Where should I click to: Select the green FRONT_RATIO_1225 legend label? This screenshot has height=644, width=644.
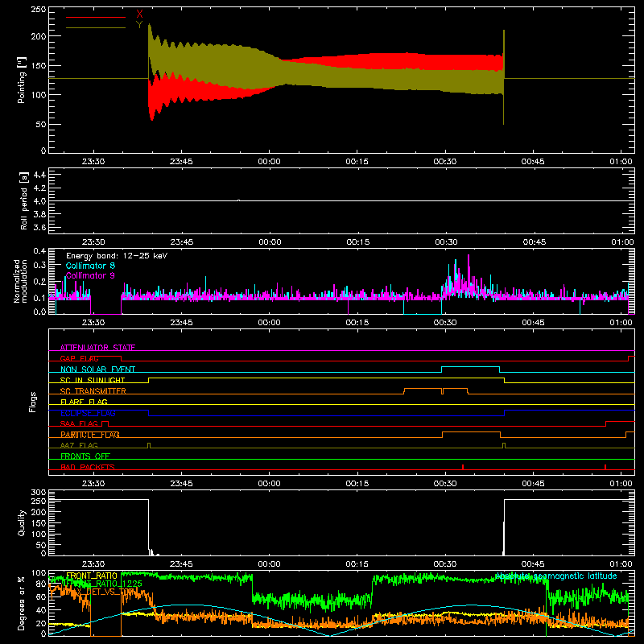104,584
